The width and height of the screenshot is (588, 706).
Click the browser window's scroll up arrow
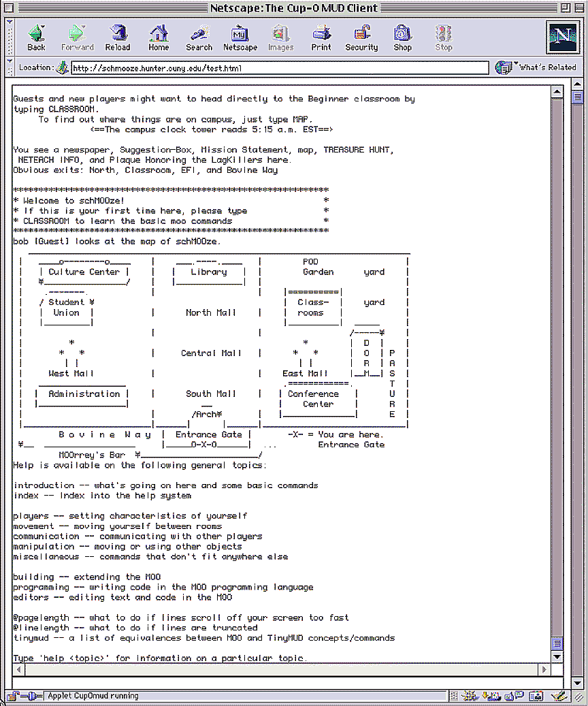pyautogui.click(x=578, y=83)
